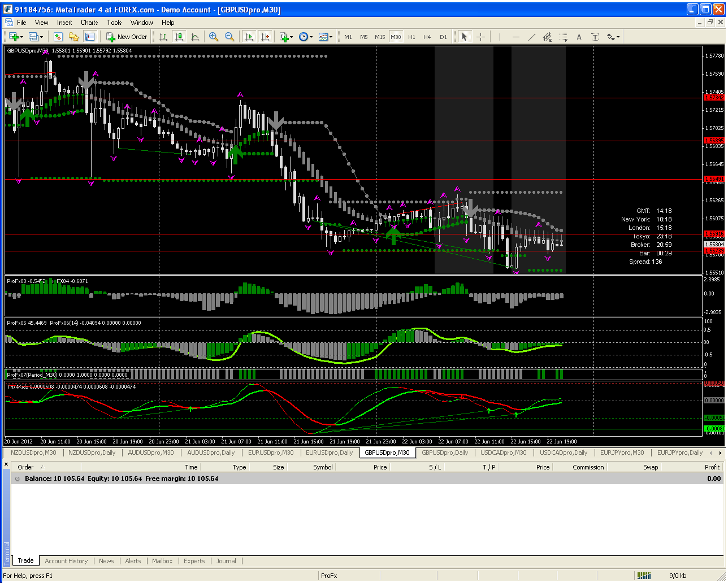Switch chart to candlesticks style

coord(179,37)
